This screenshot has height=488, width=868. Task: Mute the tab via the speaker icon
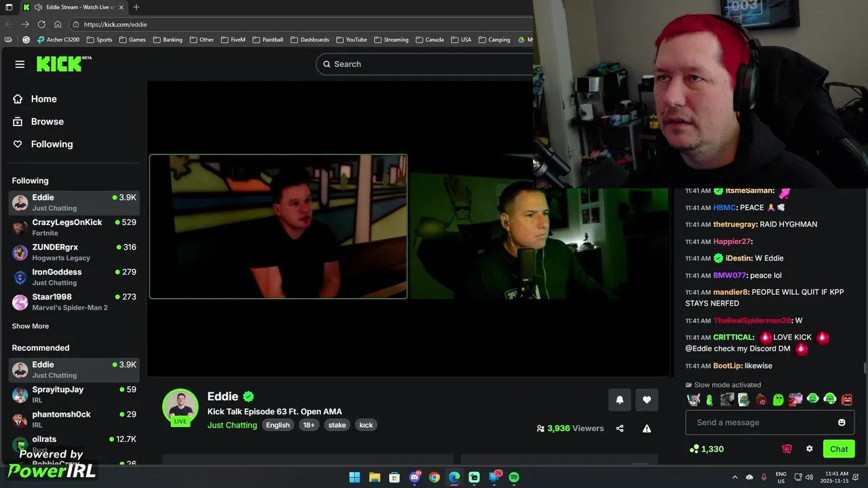[38, 7]
